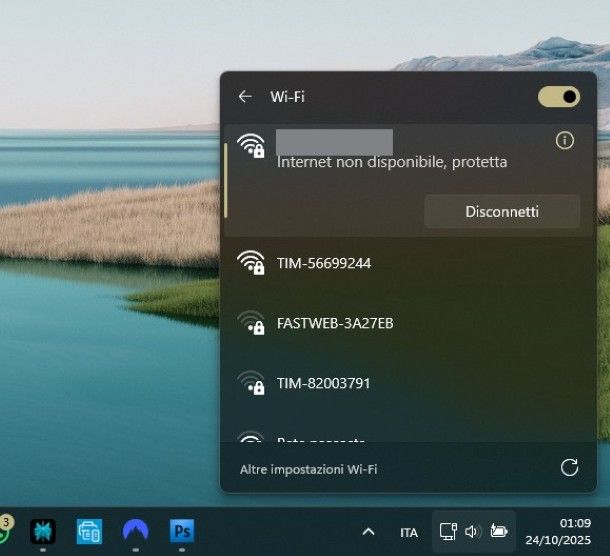Switch the ITA input language indicator
This screenshot has width=610, height=556.
pyautogui.click(x=409, y=533)
